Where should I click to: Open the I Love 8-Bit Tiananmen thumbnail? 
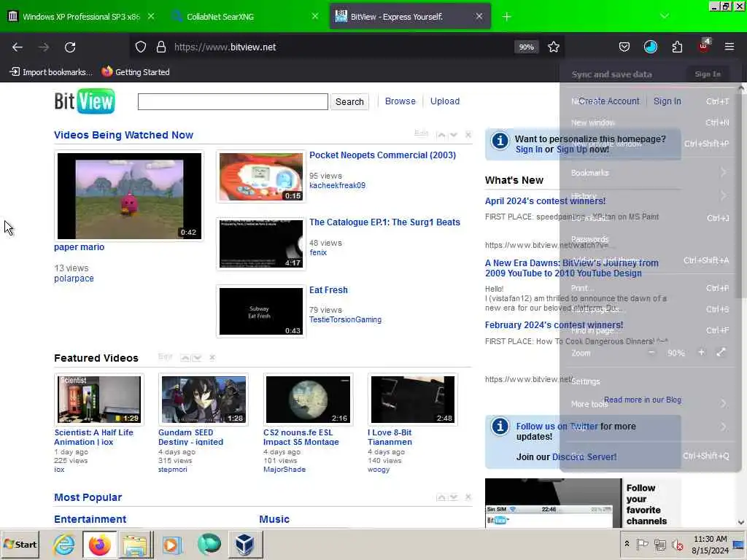click(x=413, y=400)
